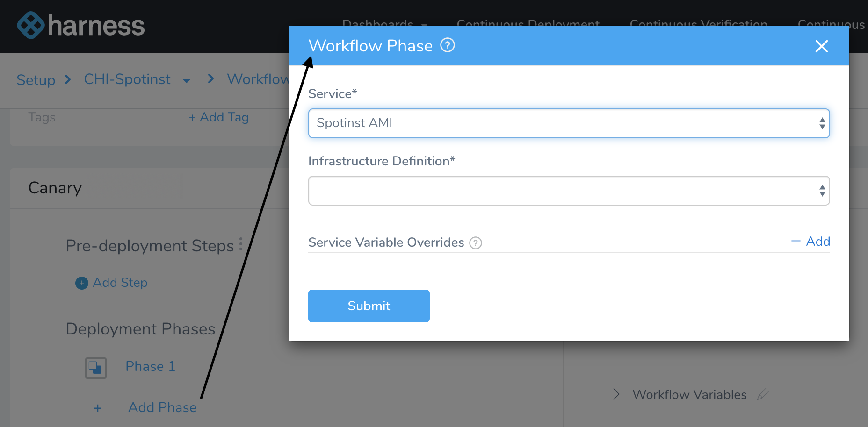Image resolution: width=868 pixels, height=427 pixels.
Task: Open Continuous Verification menu
Action: coord(698,24)
